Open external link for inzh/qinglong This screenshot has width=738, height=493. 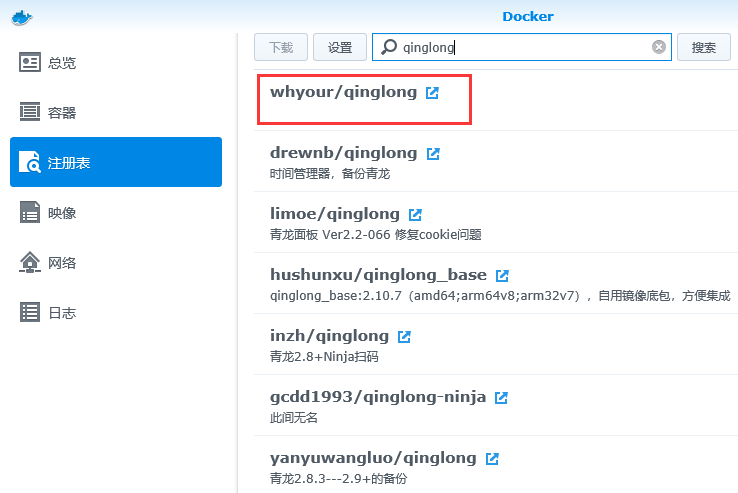404,337
